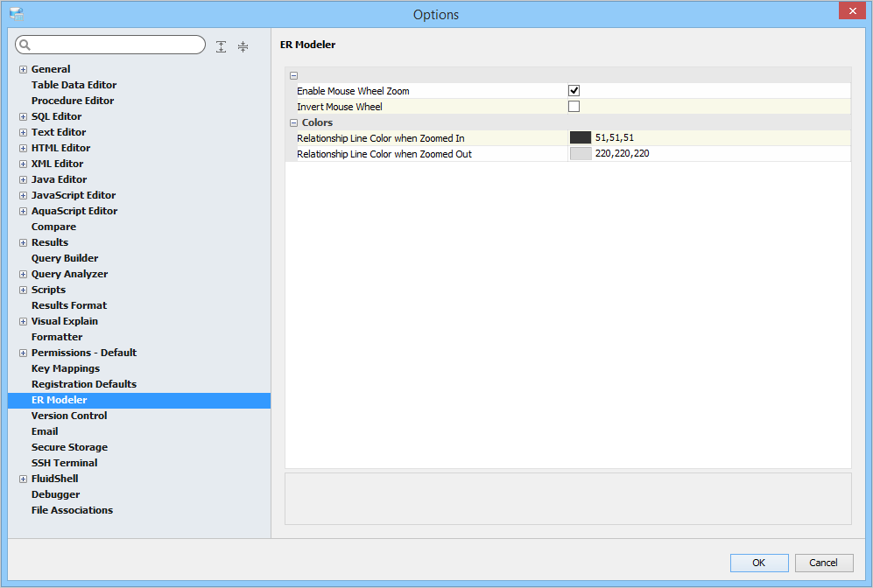Expand the Results node
The height and width of the screenshot is (588, 873).
tap(23, 243)
